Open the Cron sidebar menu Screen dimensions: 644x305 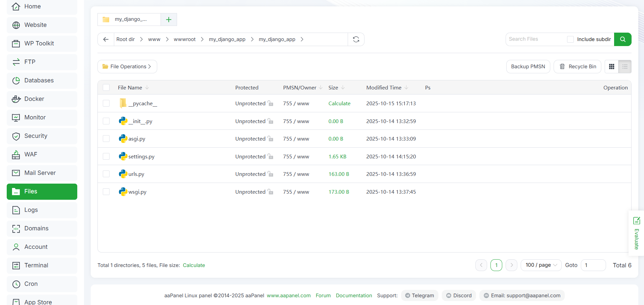pos(42,284)
